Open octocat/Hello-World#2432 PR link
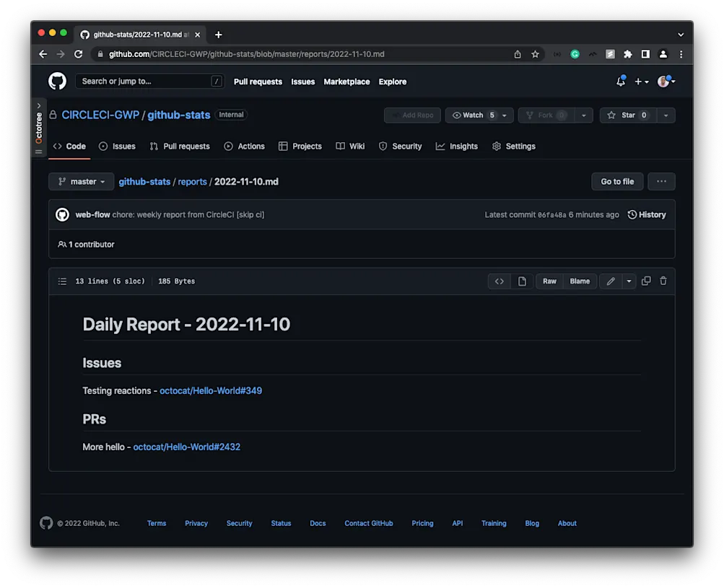 coord(186,447)
